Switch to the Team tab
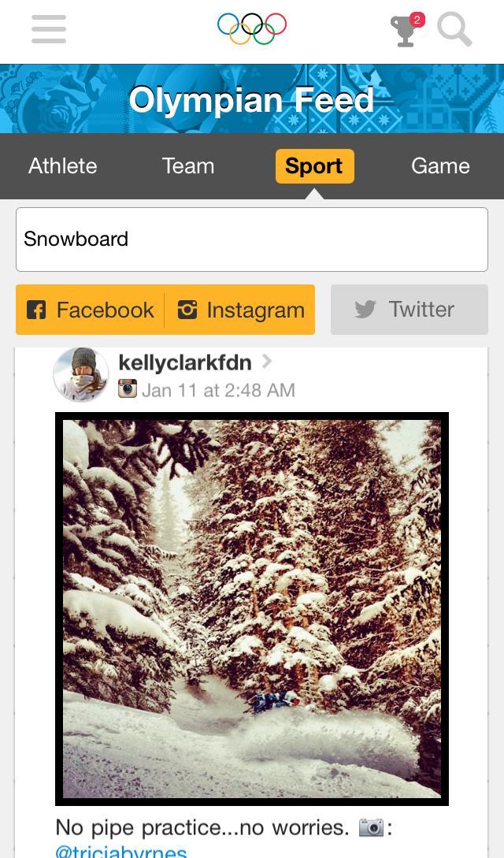The width and height of the screenshot is (504, 858). click(188, 165)
